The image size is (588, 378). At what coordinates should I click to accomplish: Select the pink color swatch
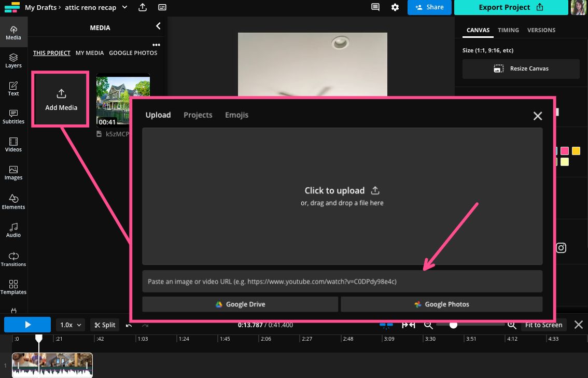[565, 151]
